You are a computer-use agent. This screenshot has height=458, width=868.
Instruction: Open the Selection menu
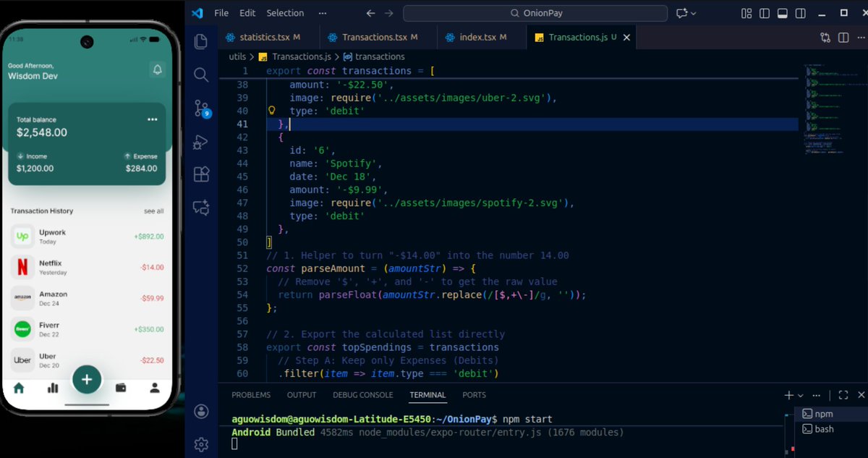(285, 13)
